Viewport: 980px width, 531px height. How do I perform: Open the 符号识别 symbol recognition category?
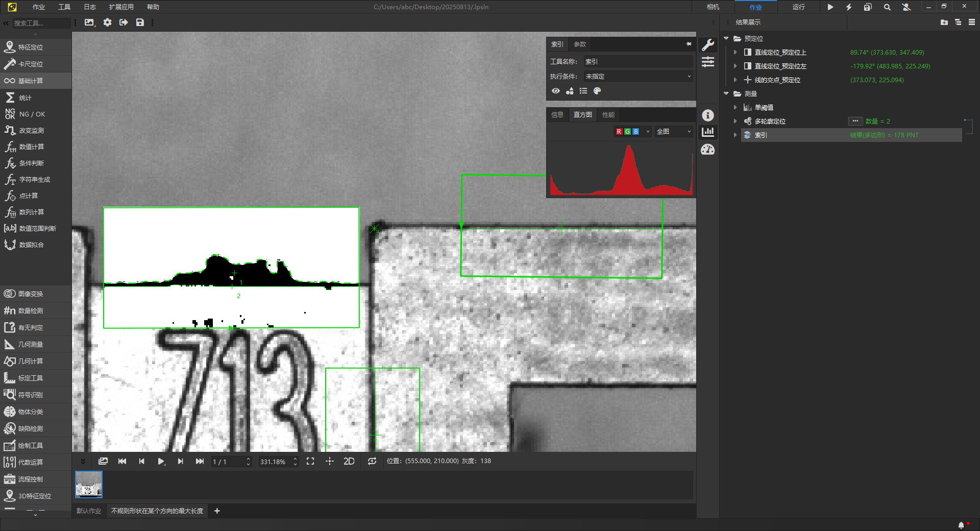(31, 395)
